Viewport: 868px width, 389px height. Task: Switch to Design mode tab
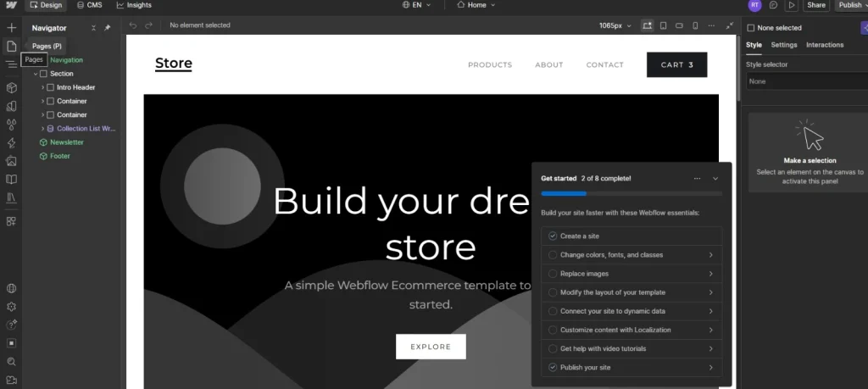click(46, 5)
